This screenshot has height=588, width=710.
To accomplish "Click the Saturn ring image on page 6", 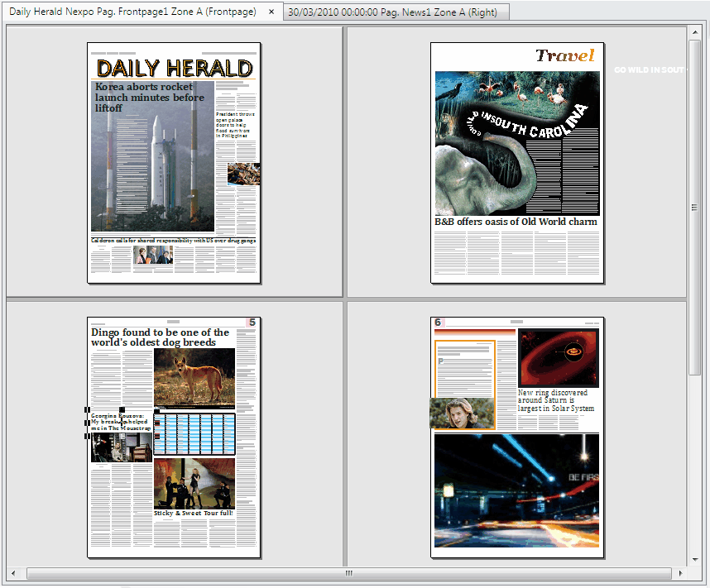I will pyautogui.click(x=559, y=358).
